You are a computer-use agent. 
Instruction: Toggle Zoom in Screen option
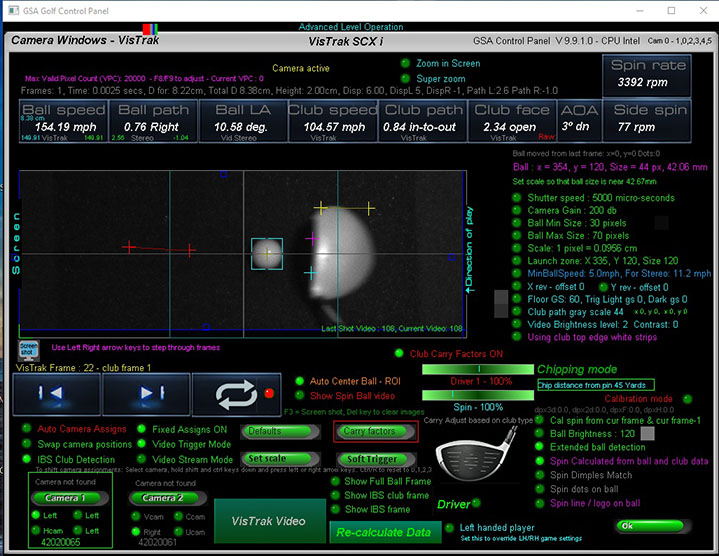tap(405, 63)
